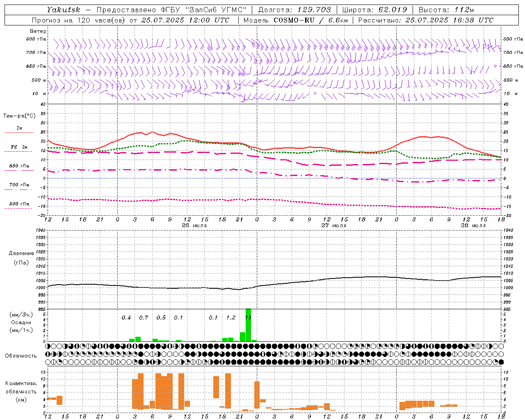Screen dimensions: 525x420
Task: Select the 'Предоставлено ФГБУ "ЗапСиб УГМС"' provider text
Action: tap(171, 10)
